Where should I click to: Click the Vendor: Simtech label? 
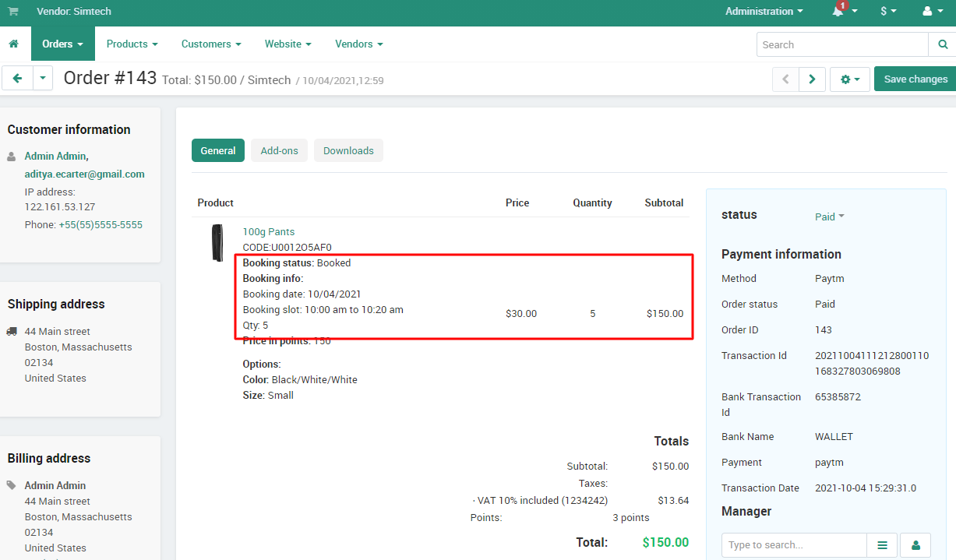coord(74,12)
